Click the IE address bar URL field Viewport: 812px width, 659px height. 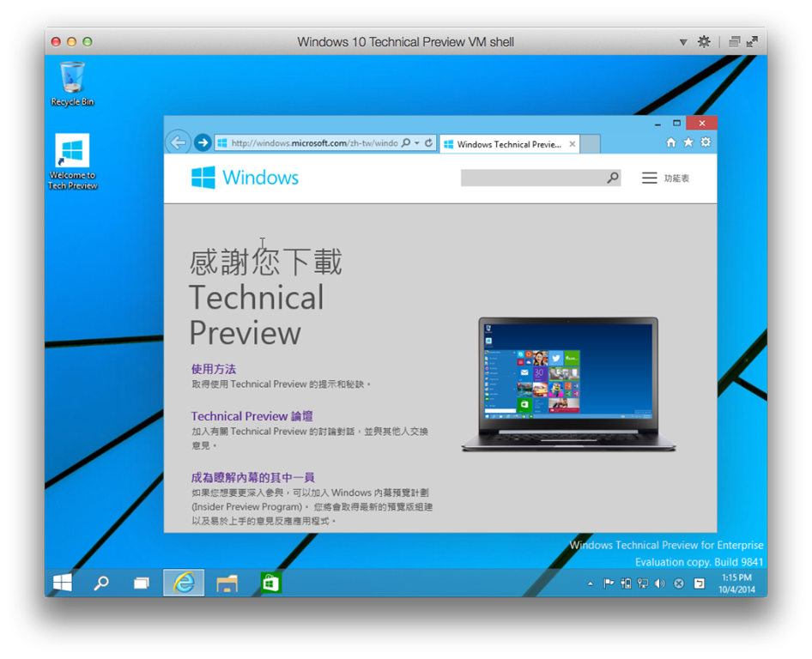click(314, 143)
